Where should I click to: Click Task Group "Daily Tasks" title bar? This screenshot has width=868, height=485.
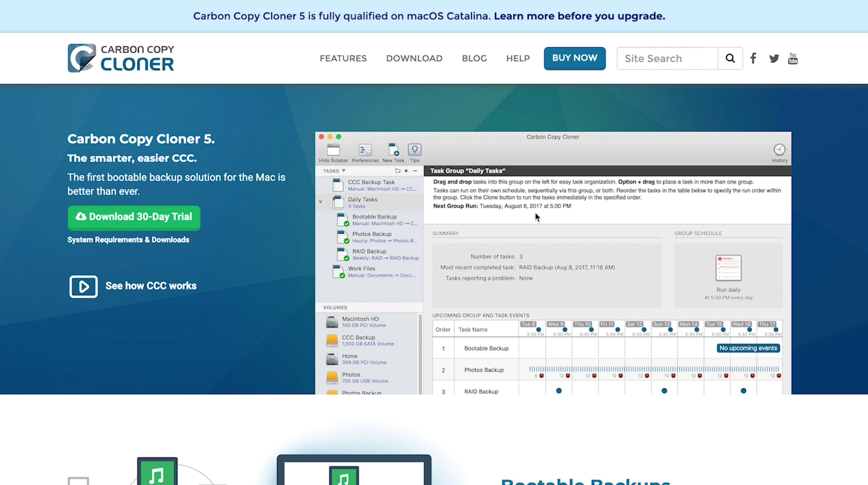608,171
